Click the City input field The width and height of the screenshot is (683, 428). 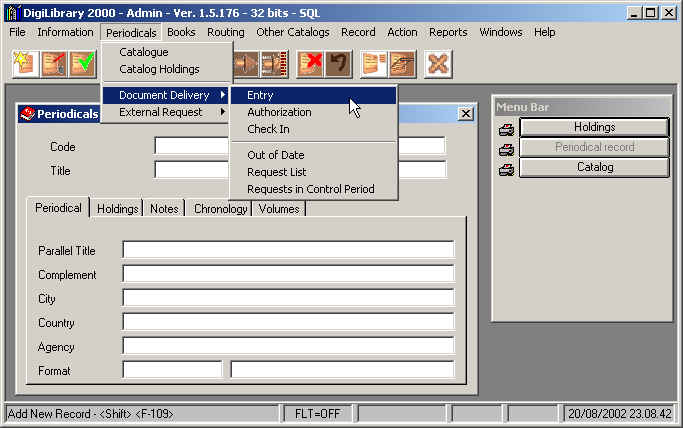pos(288,298)
